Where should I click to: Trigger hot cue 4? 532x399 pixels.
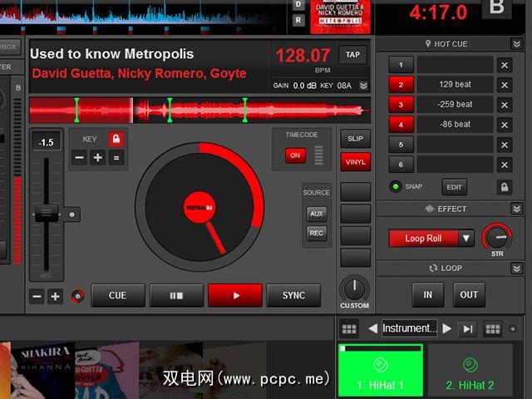401,125
